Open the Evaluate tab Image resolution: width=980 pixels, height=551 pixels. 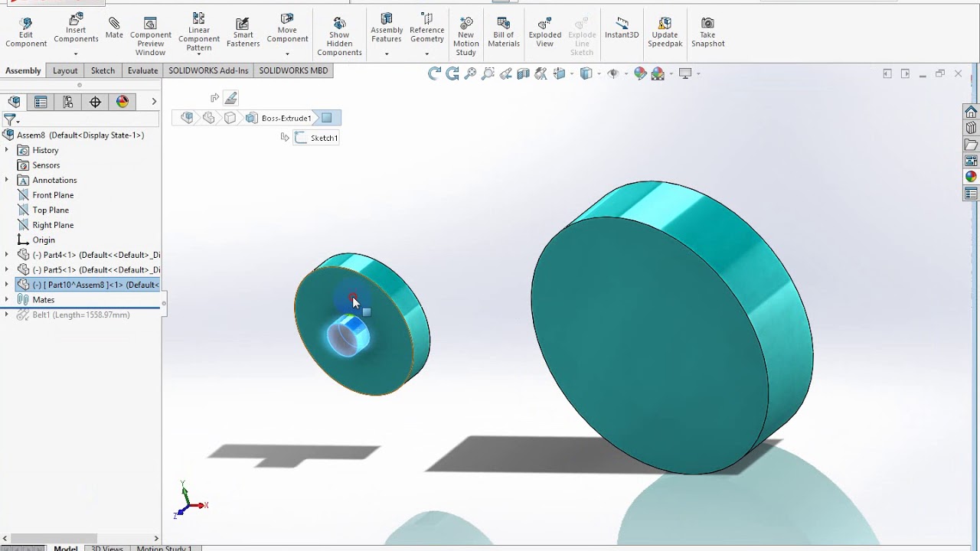coord(142,70)
